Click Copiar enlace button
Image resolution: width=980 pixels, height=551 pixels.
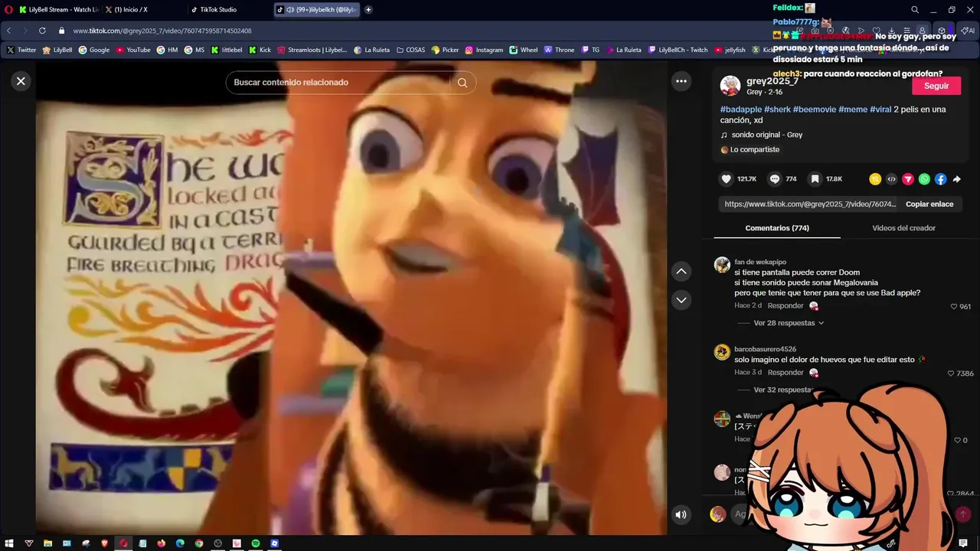click(929, 204)
